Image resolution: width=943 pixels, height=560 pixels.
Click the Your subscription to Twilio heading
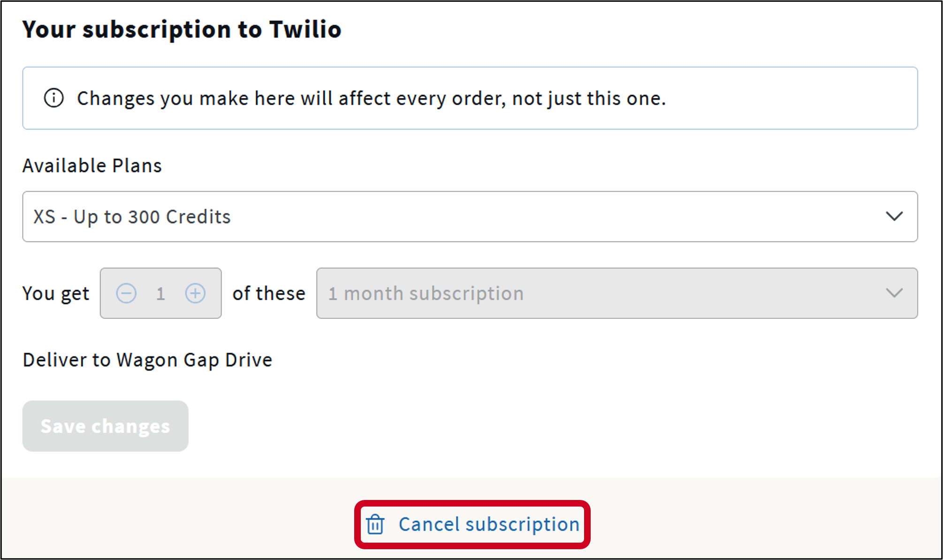[x=182, y=29]
